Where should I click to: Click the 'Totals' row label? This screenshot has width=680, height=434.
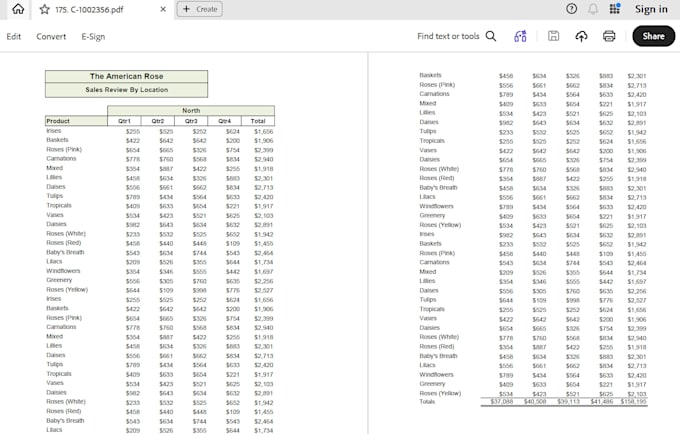pyautogui.click(x=427, y=401)
